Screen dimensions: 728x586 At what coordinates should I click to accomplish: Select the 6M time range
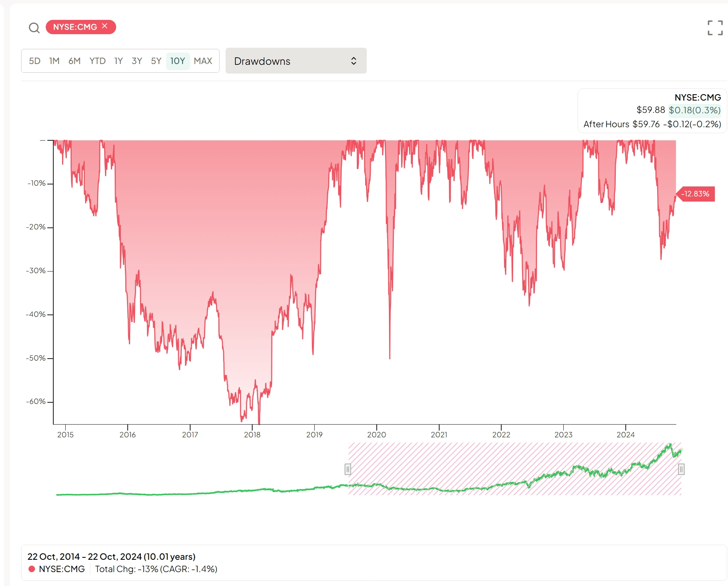coord(74,61)
